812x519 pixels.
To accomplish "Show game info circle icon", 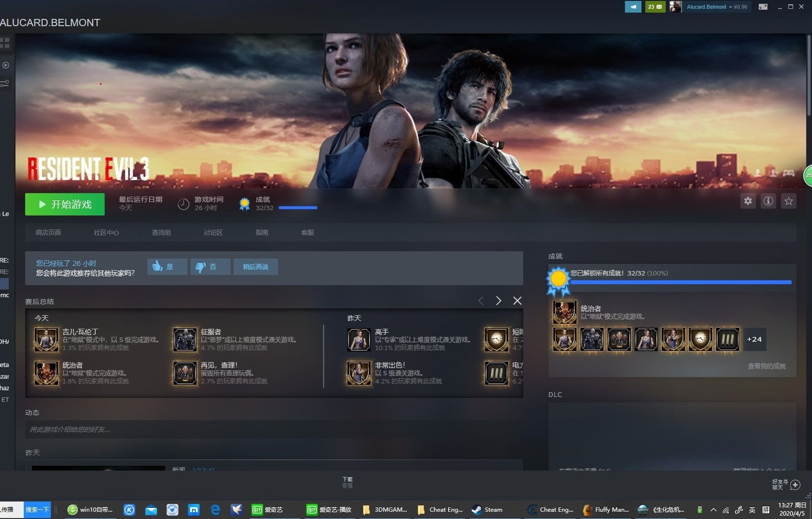I will (768, 201).
